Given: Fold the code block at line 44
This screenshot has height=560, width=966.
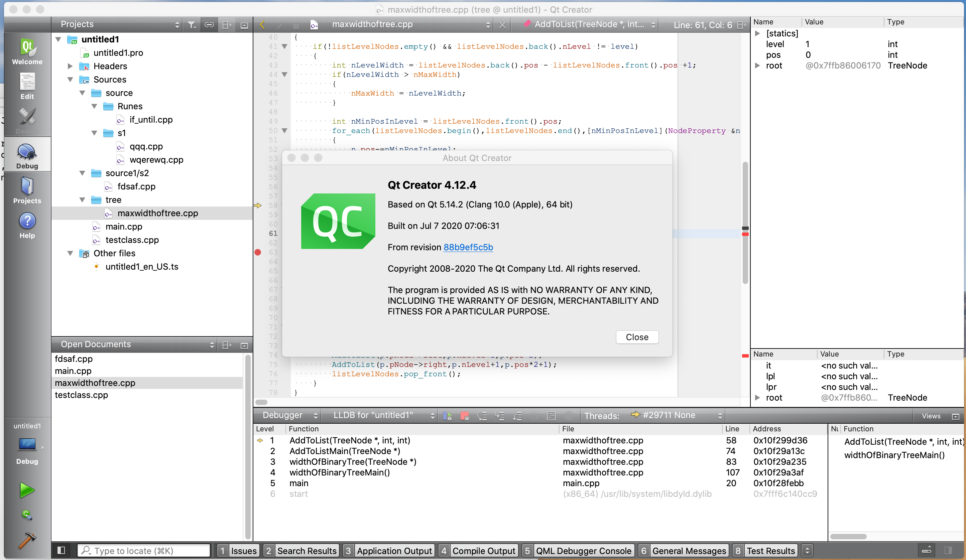Looking at the screenshot, I should 284,75.
